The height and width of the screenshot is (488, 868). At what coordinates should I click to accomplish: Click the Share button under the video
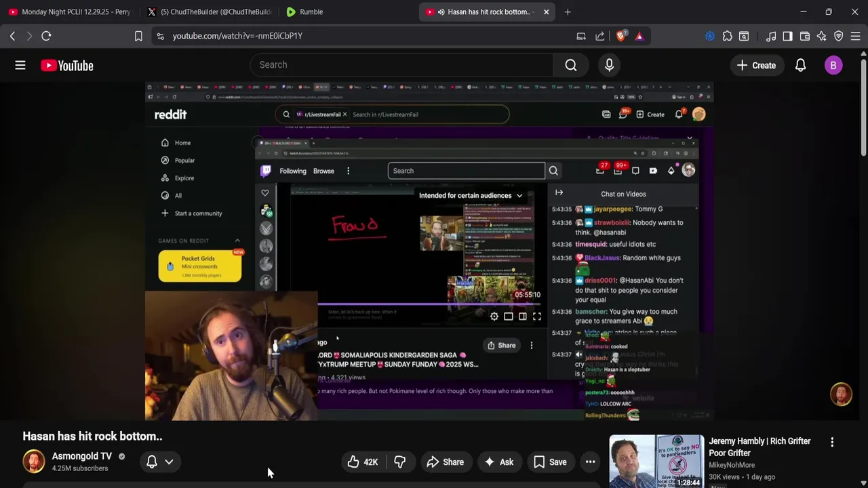point(446,462)
